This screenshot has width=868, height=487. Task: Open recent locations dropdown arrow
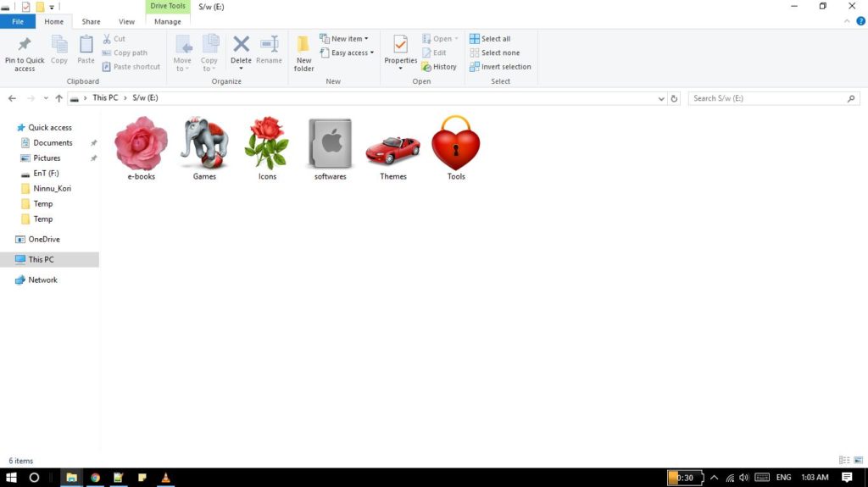pyautogui.click(x=46, y=98)
